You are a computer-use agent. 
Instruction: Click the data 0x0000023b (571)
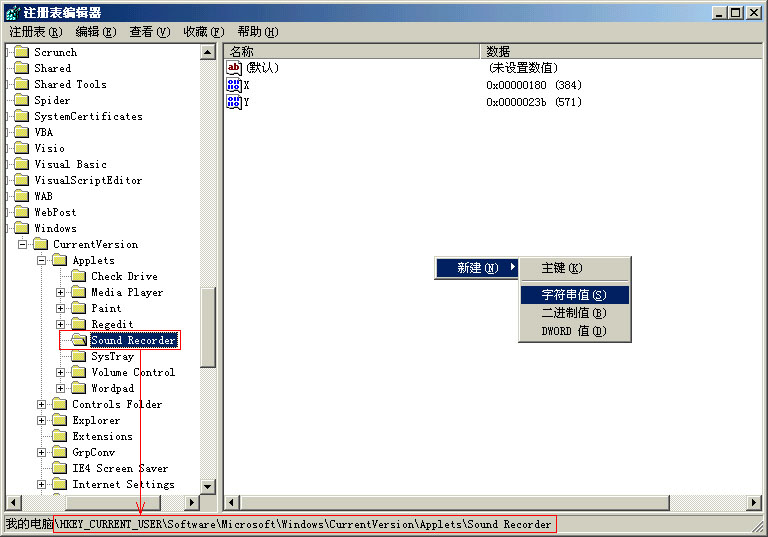(x=534, y=102)
